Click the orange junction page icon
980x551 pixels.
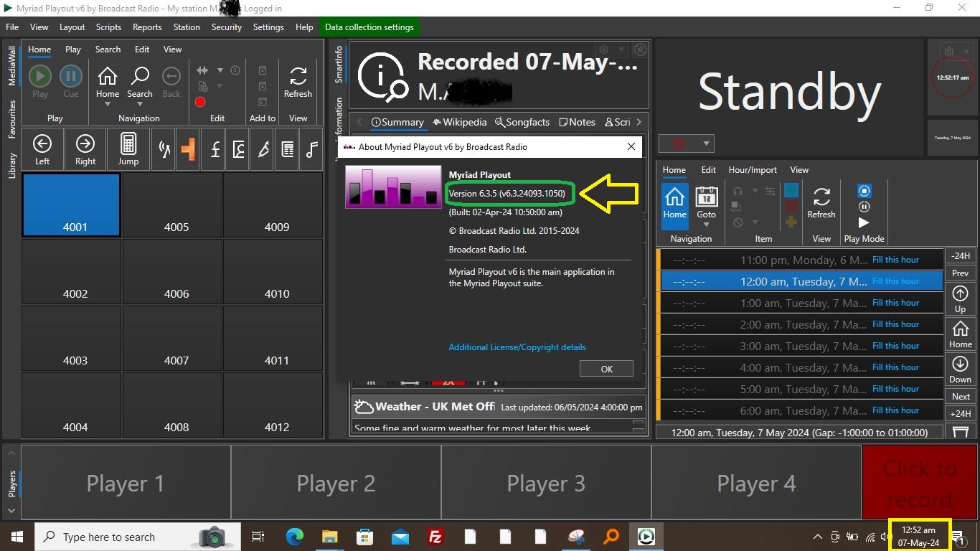[188, 149]
